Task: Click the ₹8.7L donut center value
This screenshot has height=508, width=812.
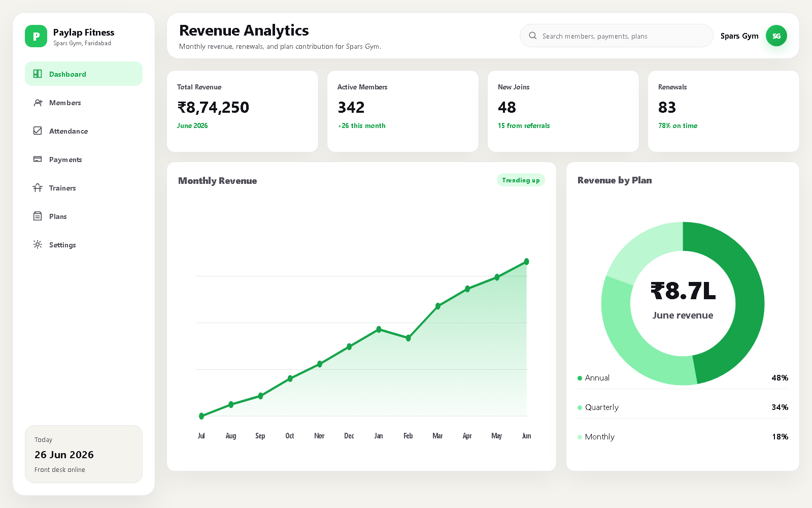Action: coord(683,291)
